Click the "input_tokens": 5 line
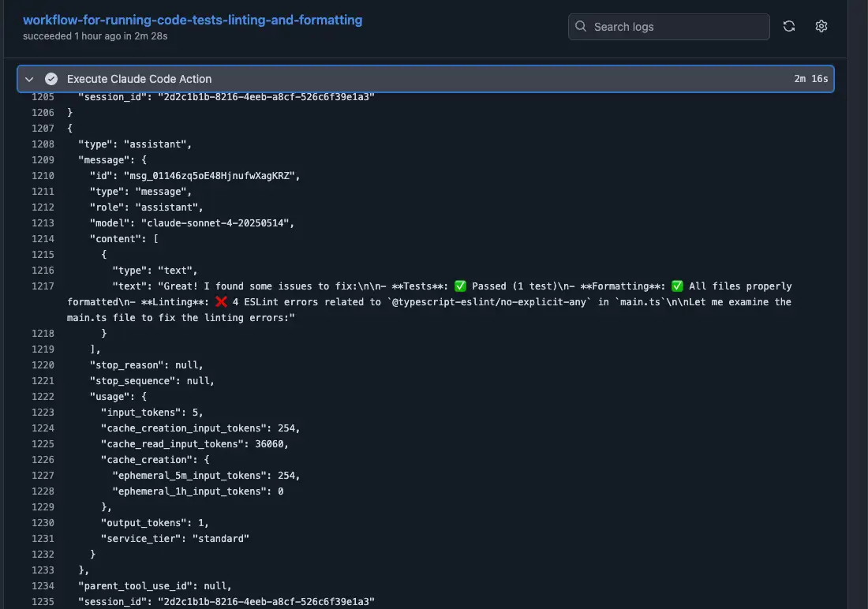The height and width of the screenshot is (609, 868). tap(152, 413)
